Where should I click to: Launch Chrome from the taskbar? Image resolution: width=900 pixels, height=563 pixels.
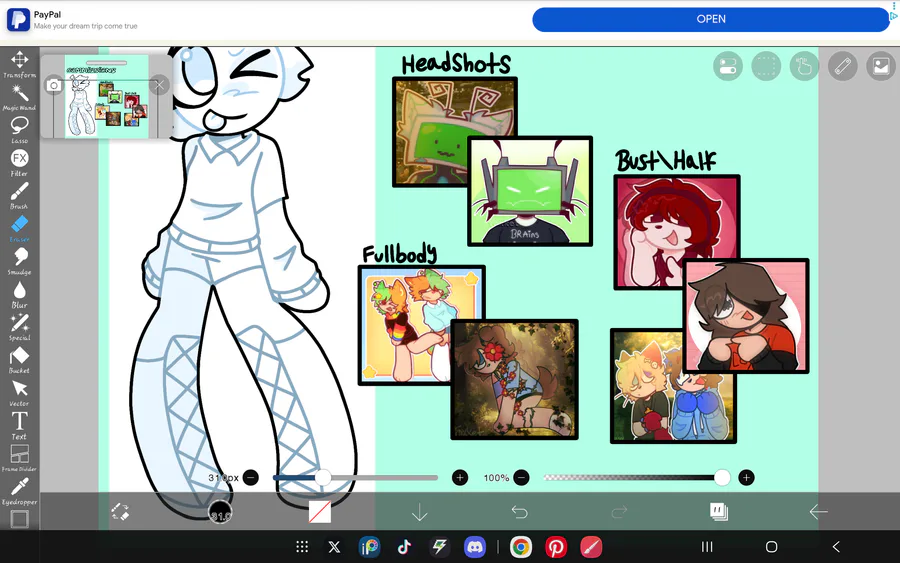coord(521,547)
